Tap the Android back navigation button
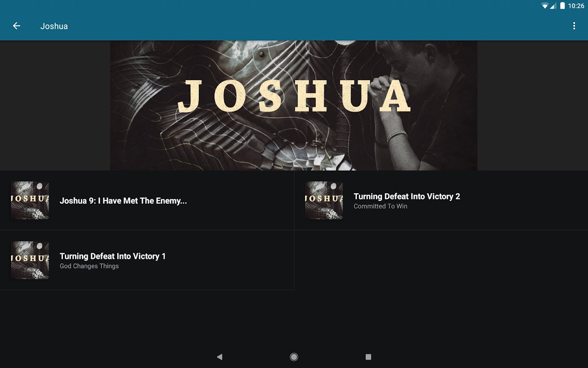Viewport: 588px width, 368px height. tap(220, 356)
